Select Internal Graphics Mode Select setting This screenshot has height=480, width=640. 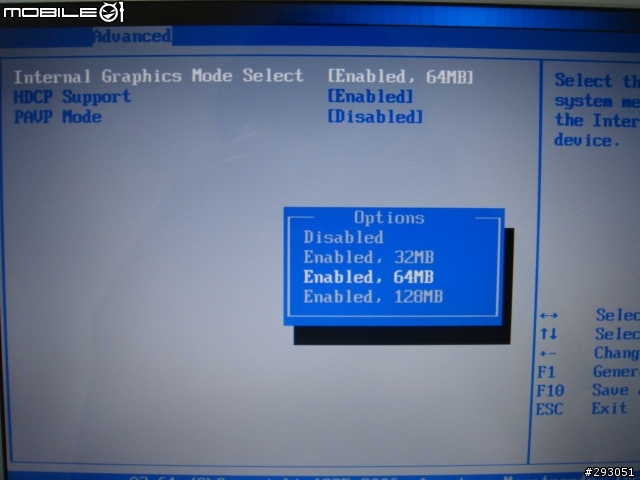159,76
